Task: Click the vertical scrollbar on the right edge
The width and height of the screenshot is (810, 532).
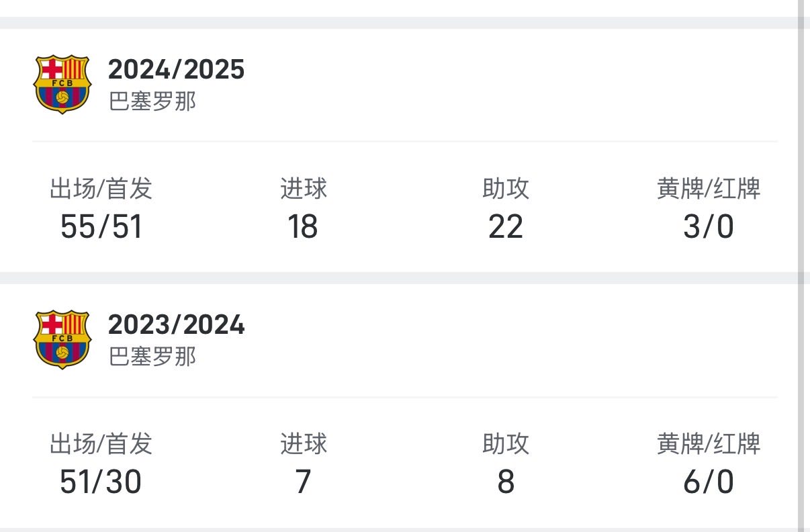Action: click(801, 269)
